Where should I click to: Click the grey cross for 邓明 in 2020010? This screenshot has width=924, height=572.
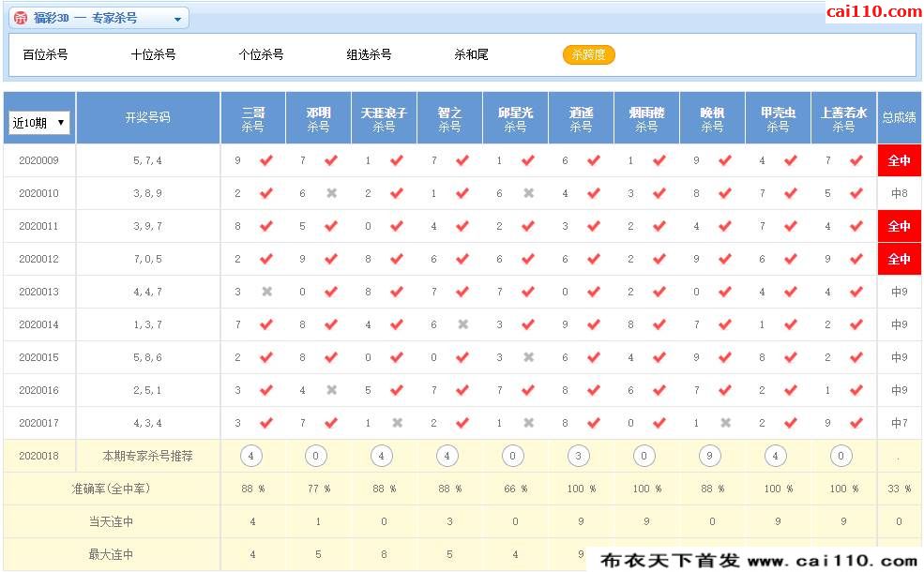332,193
